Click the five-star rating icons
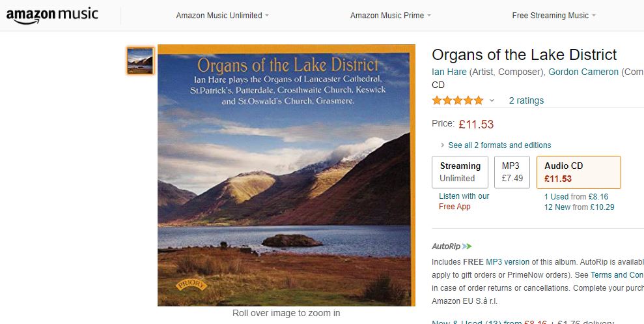 point(458,100)
